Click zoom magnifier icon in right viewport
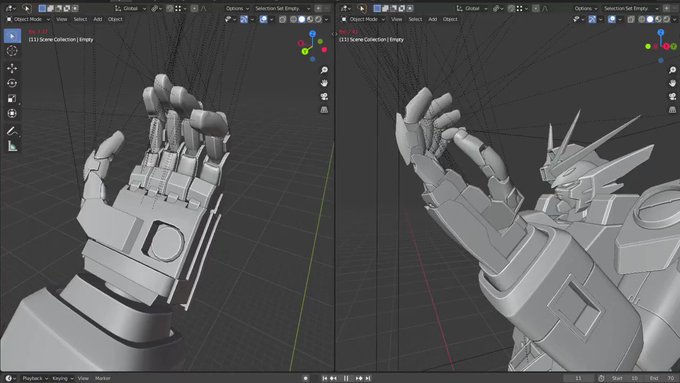 (672, 70)
